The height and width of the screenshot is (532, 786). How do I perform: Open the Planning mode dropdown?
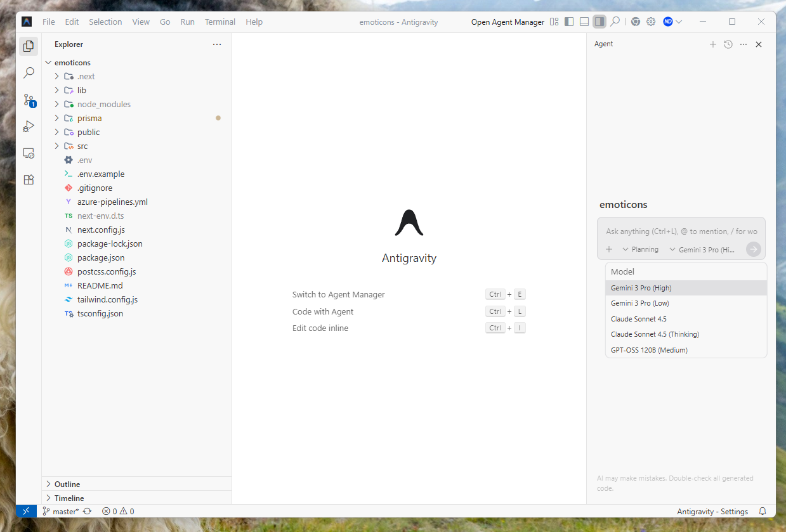click(640, 249)
